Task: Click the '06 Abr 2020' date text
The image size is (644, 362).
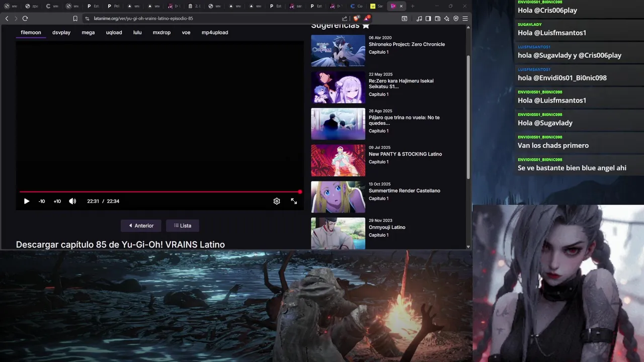Action: pos(380,38)
